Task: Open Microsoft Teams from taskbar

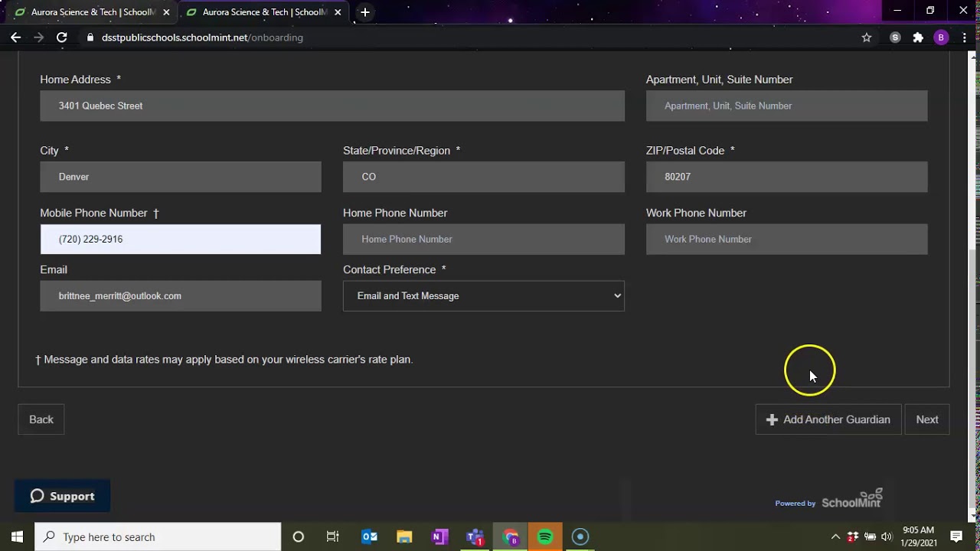Action: pyautogui.click(x=475, y=536)
